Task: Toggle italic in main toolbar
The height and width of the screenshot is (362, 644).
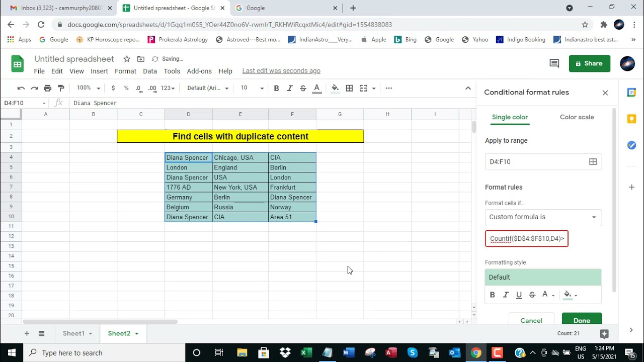Action: click(290, 88)
